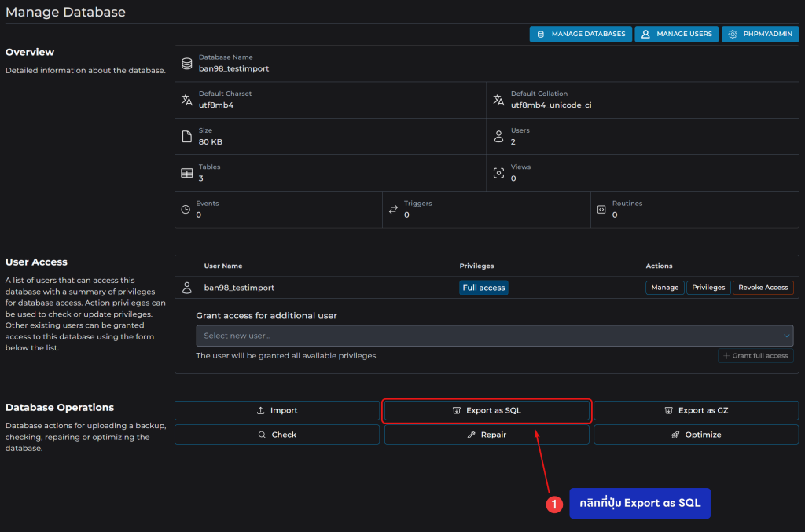Click the dropdown chevron in user selector

(786, 336)
